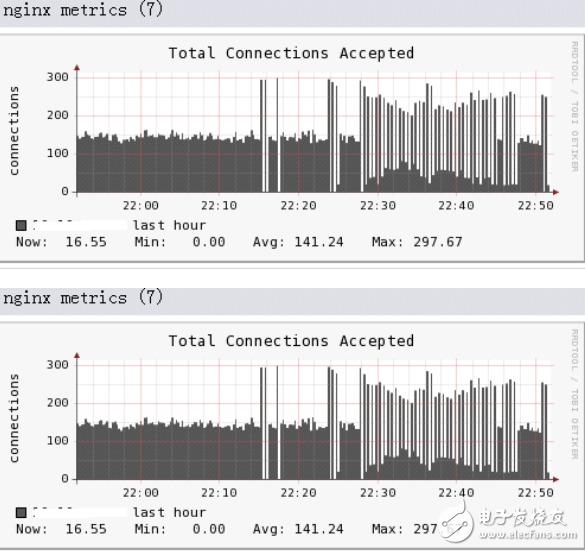Click the top Total Connections Accepted title
The width and height of the screenshot is (585, 551).
[x=291, y=53]
